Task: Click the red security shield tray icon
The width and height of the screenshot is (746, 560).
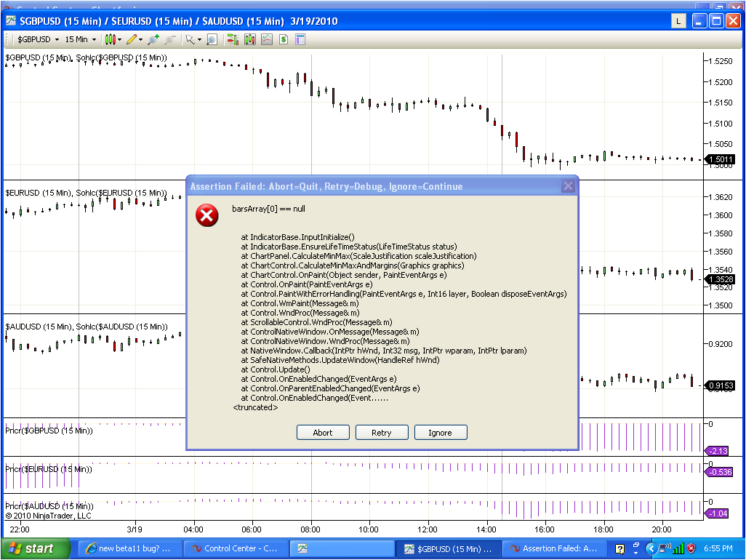Action: tap(691, 548)
